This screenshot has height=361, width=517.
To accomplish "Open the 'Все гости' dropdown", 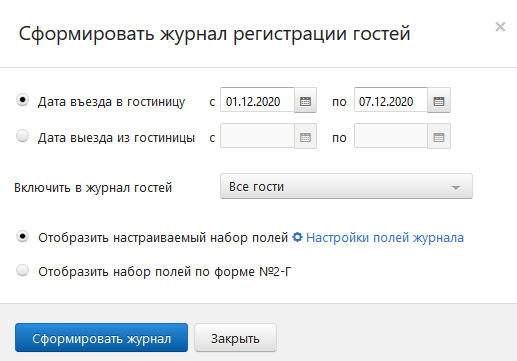I will (x=346, y=186).
